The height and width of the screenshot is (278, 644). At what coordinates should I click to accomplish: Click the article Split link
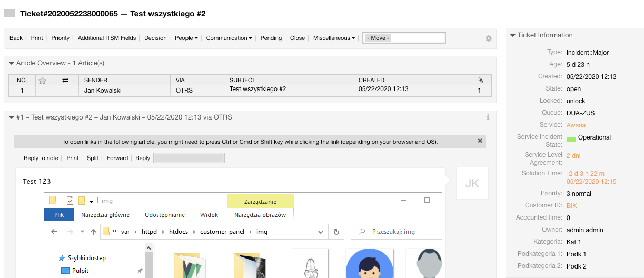point(93,158)
